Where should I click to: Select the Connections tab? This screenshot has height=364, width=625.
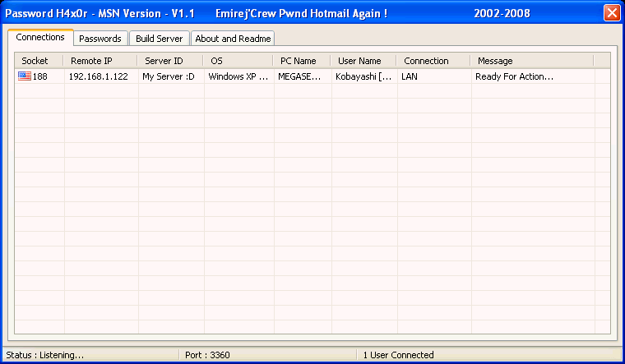(x=40, y=38)
